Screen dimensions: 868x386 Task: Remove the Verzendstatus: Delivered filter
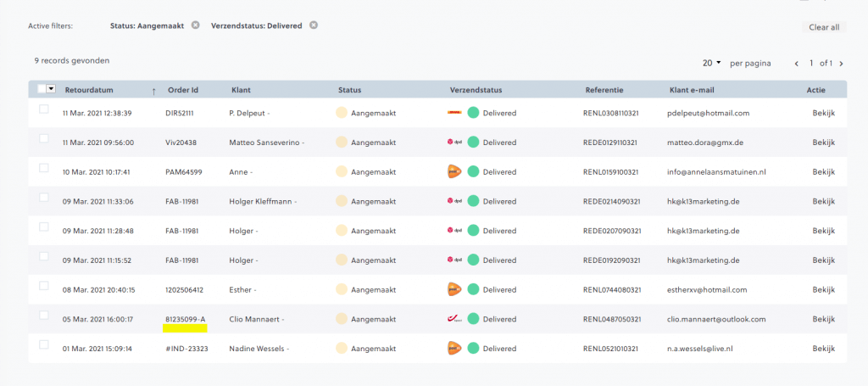[x=313, y=25]
